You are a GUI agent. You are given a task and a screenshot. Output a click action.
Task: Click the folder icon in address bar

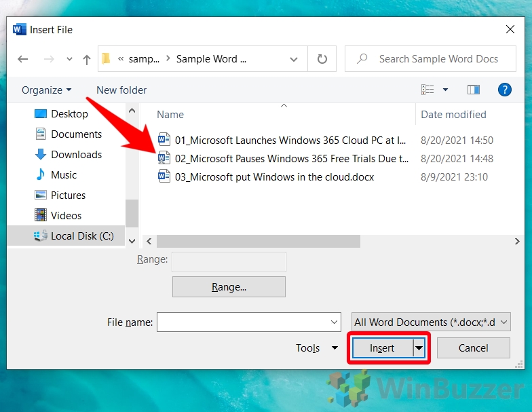tap(106, 58)
